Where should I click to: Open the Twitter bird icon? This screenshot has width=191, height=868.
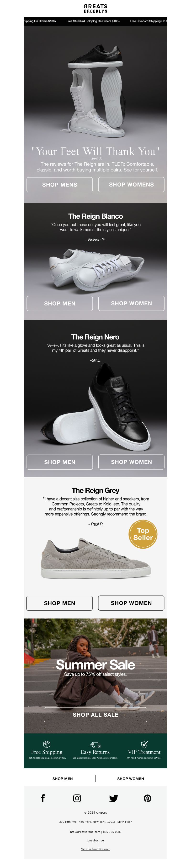pos(114,798)
